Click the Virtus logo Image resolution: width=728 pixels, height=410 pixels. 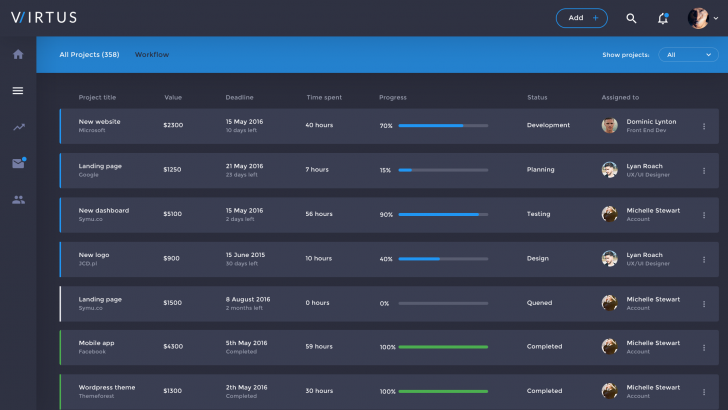click(44, 18)
